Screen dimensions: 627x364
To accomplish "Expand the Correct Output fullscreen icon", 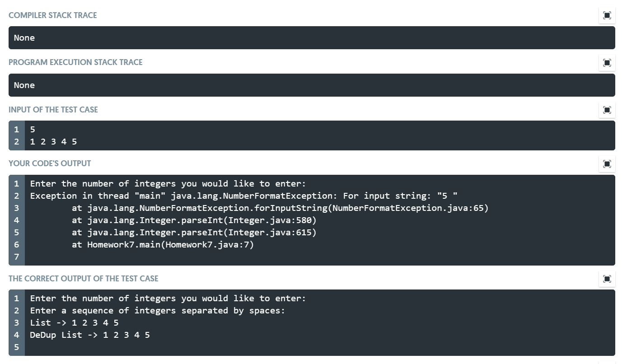I will (607, 279).
